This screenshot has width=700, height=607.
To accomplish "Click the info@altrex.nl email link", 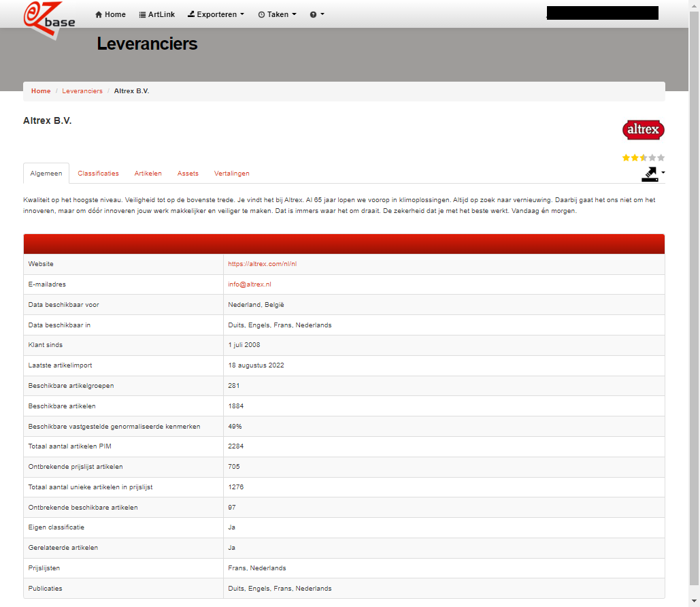I will 250,284.
